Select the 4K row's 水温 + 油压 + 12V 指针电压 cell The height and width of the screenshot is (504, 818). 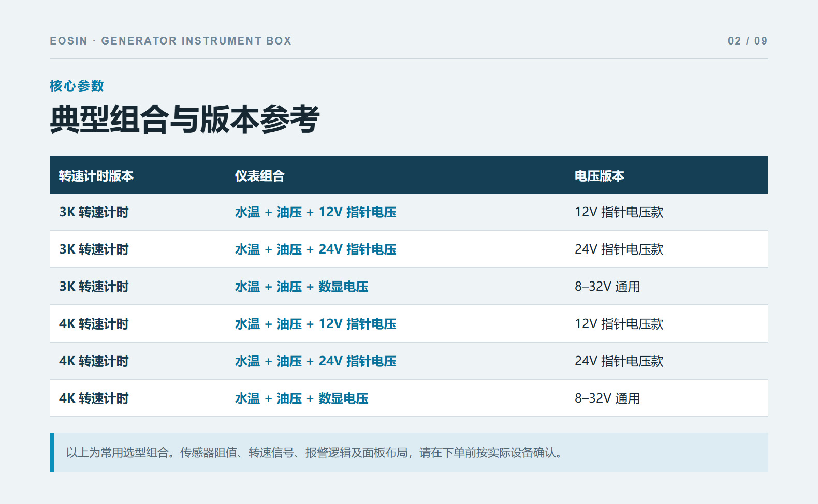[x=316, y=324]
